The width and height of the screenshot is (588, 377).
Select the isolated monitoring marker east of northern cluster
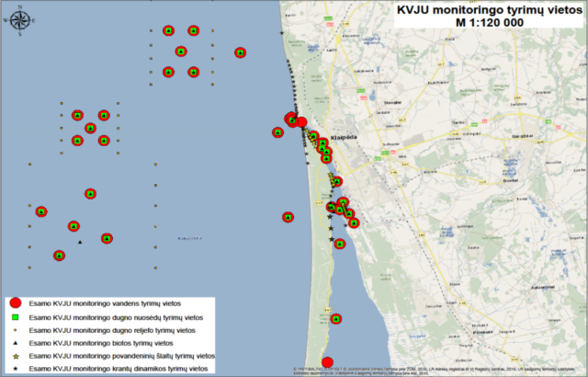pyautogui.click(x=241, y=52)
